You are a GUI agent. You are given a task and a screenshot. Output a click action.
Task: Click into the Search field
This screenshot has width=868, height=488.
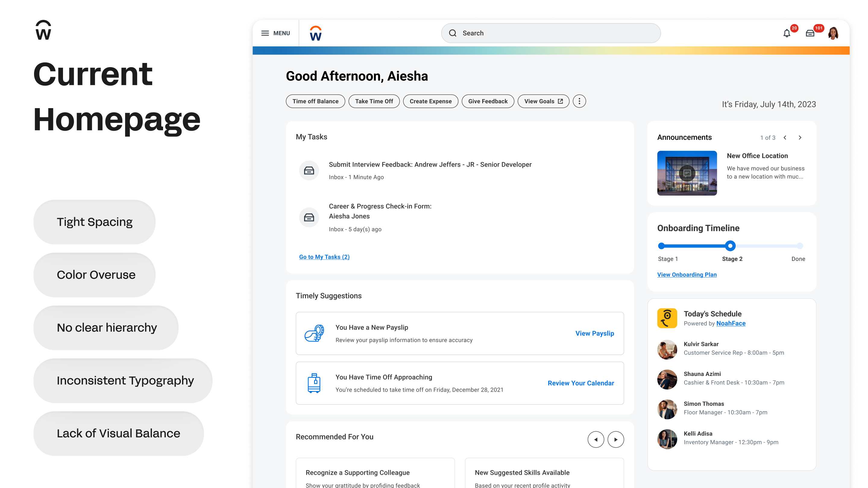click(551, 33)
